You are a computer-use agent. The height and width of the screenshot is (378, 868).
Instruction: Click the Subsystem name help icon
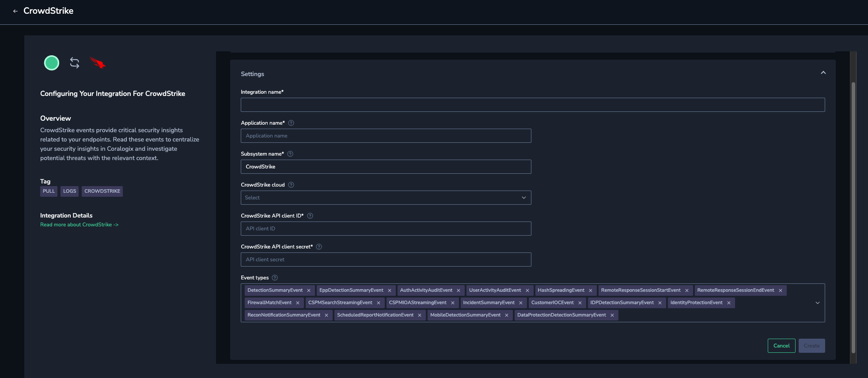point(290,154)
